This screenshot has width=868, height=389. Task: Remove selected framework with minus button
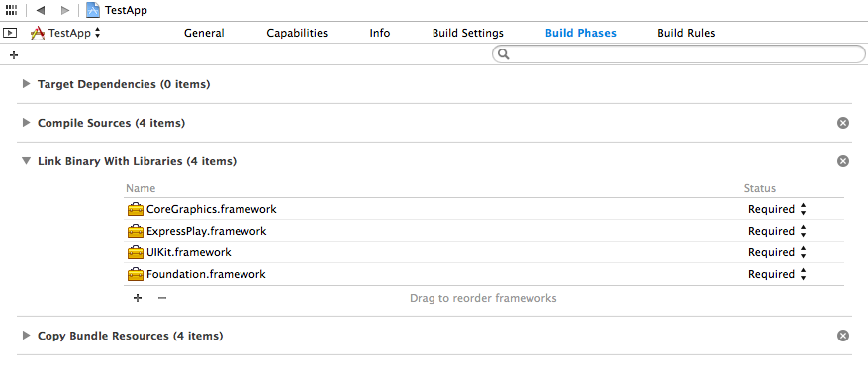(162, 298)
